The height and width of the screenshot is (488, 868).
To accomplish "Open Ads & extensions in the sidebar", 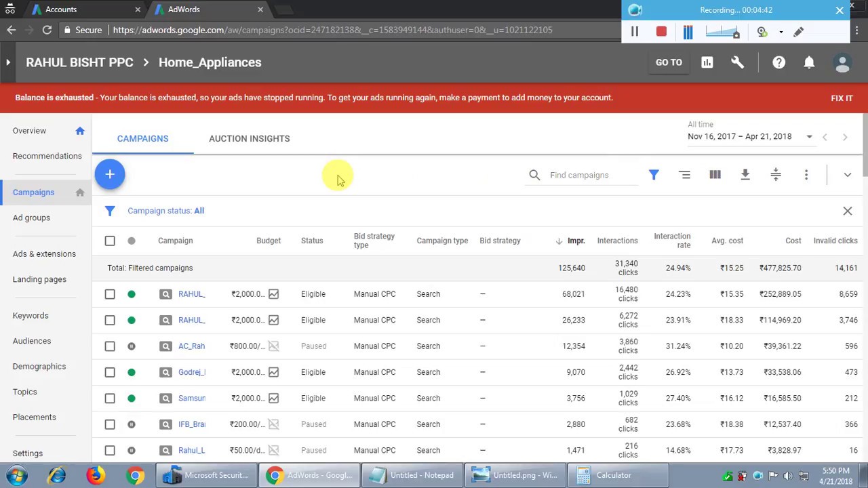I will point(44,254).
